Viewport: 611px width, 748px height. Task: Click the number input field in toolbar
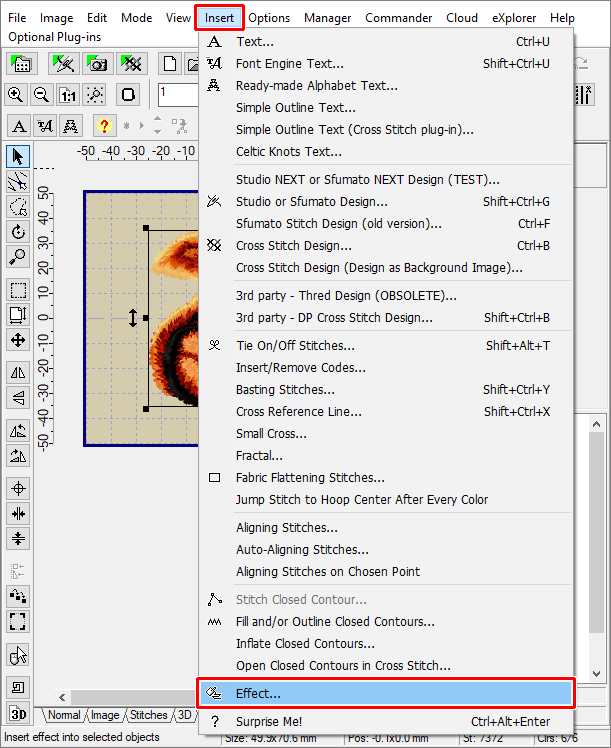tap(177, 94)
